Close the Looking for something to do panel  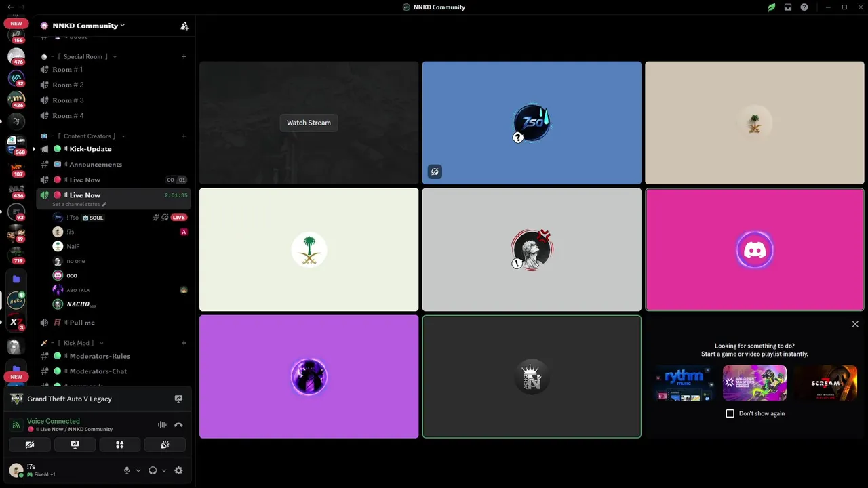click(855, 324)
